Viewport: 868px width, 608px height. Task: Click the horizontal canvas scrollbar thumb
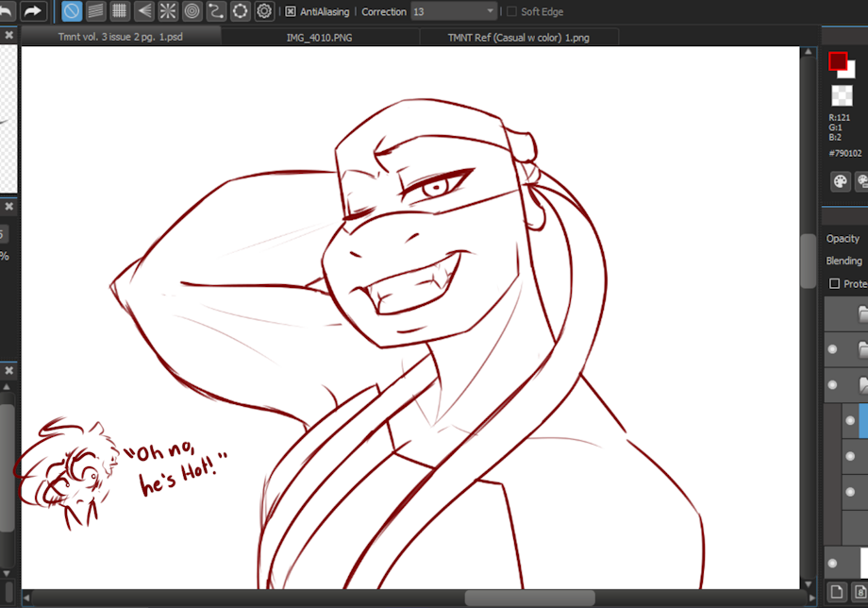530,598
